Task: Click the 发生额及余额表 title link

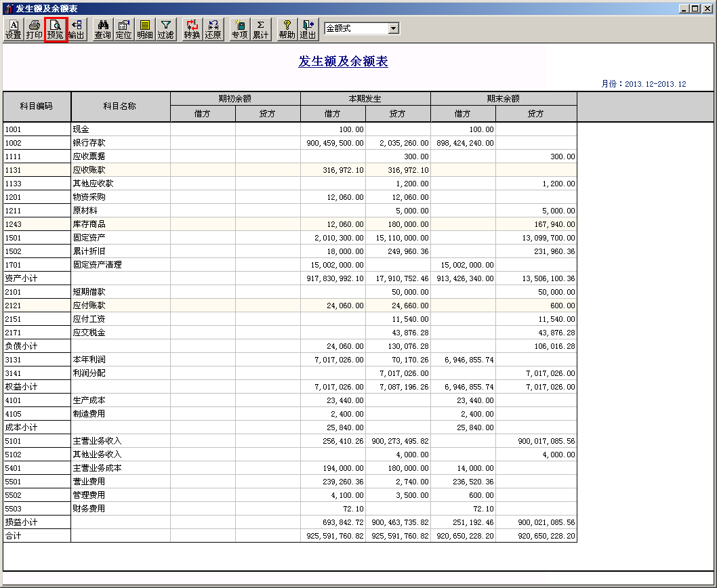Action: [x=343, y=61]
